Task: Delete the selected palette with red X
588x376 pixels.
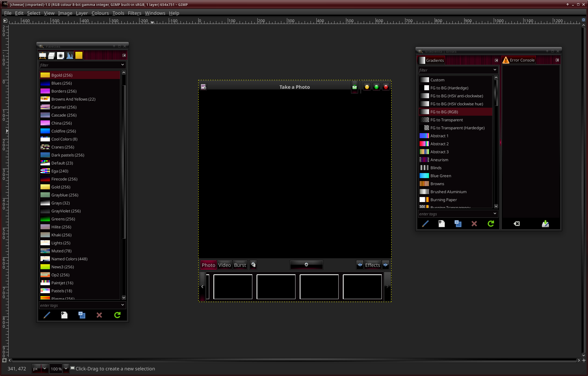Action: pyautogui.click(x=99, y=315)
